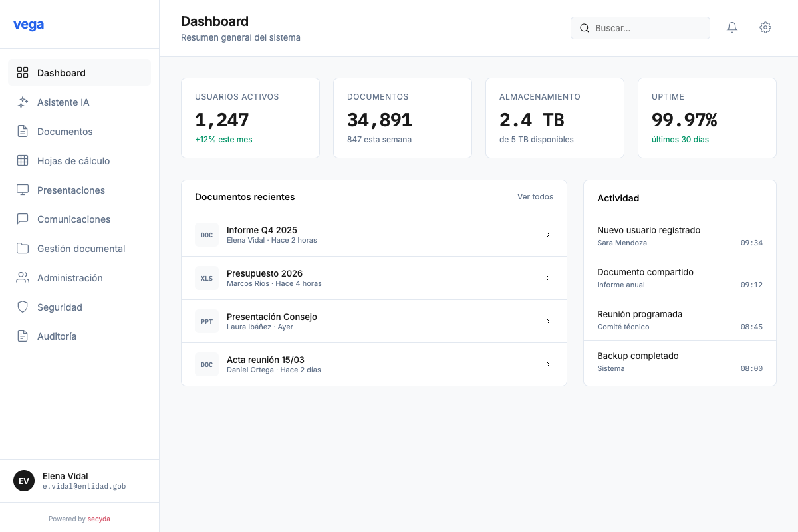This screenshot has width=798, height=532.
Task: Open the Seguridad section
Action: [61, 307]
